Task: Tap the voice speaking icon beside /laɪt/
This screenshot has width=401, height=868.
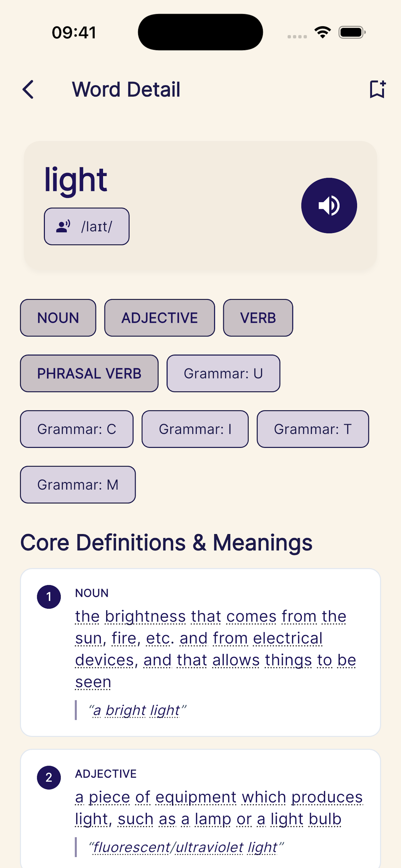Action: click(x=63, y=226)
